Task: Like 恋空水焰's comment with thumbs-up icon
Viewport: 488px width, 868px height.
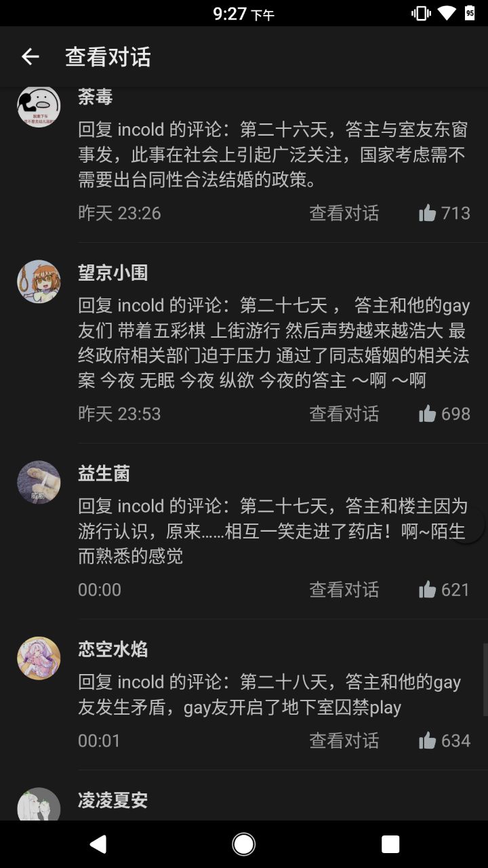Action: click(x=428, y=741)
